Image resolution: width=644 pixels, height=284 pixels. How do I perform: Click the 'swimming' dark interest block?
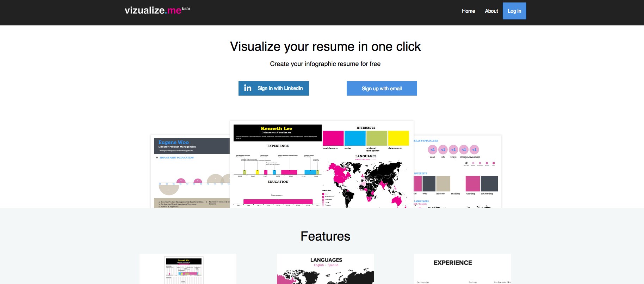click(x=489, y=183)
